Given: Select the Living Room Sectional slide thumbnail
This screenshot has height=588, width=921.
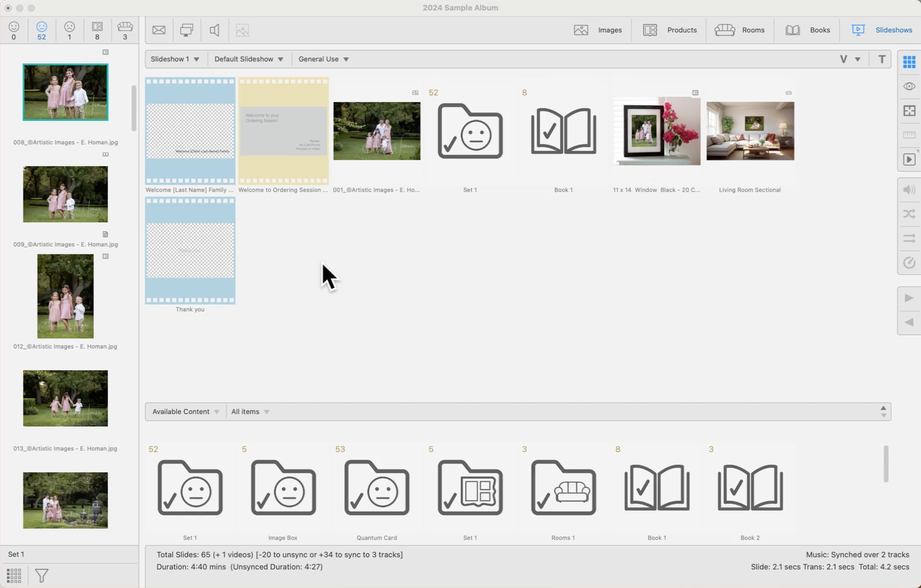Looking at the screenshot, I should pyautogui.click(x=750, y=131).
